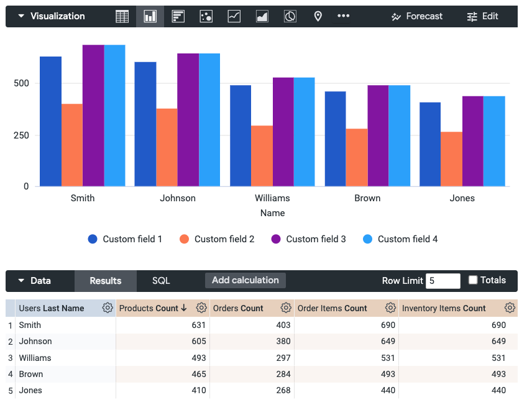
Task: Open gear menu for Users Last Name column
Action: point(108,307)
